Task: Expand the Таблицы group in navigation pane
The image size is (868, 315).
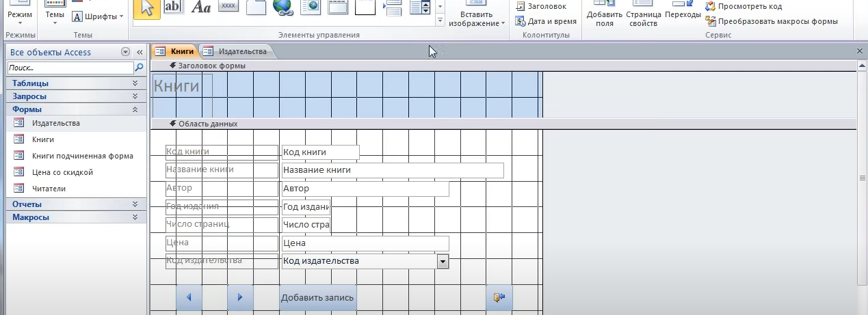Action: coord(135,83)
